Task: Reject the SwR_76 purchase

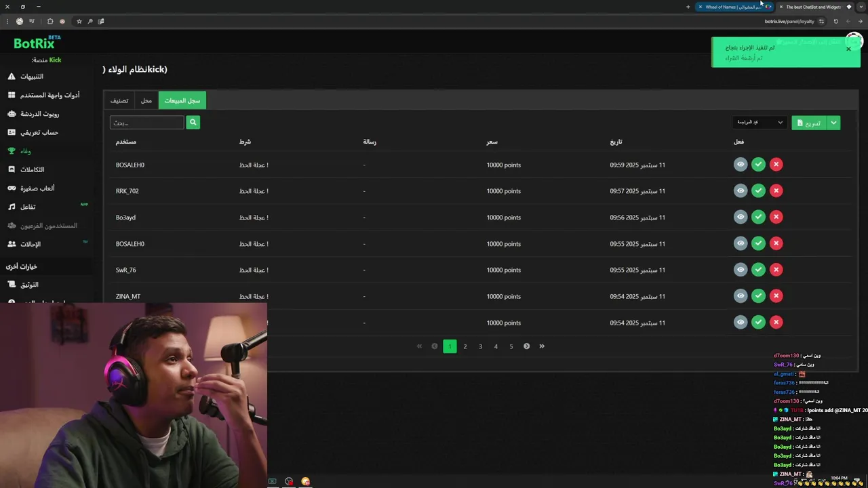Action: click(776, 270)
